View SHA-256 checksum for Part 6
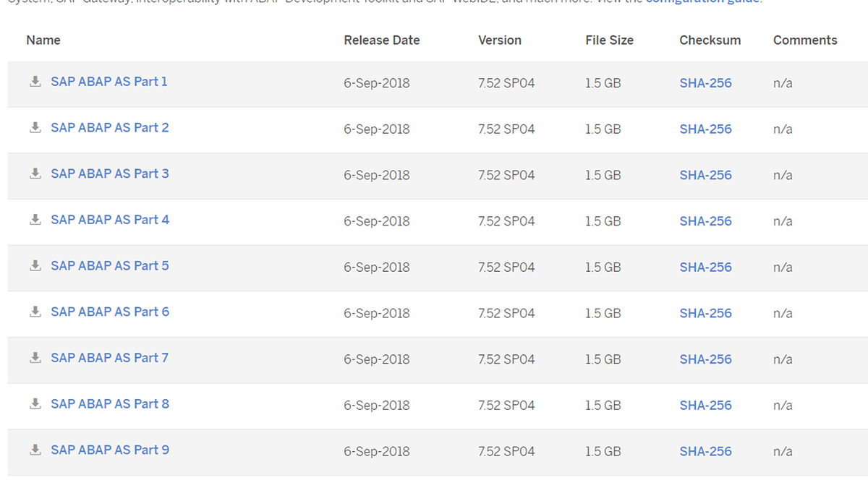 click(x=705, y=313)
